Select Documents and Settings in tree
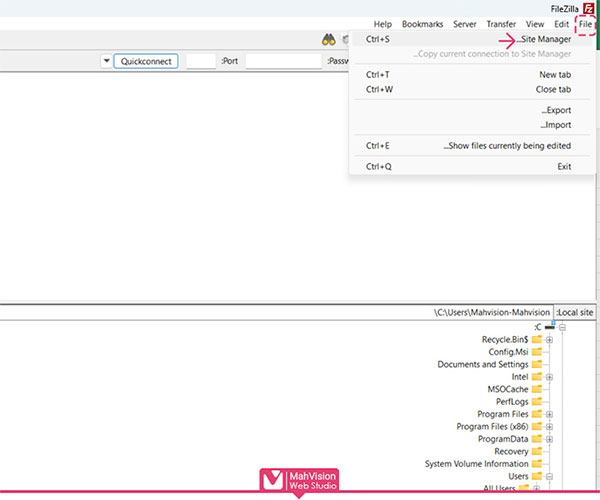The image size is (600, 500). (x=483, y=365)
